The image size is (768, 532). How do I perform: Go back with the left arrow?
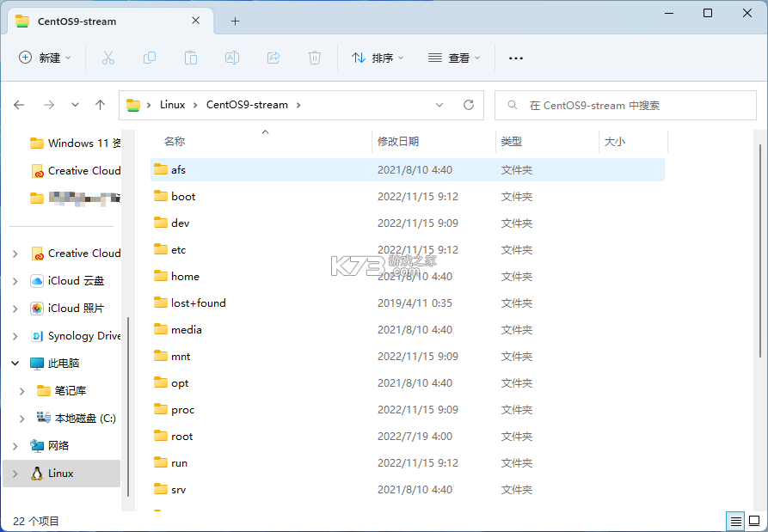pos(19,105)
